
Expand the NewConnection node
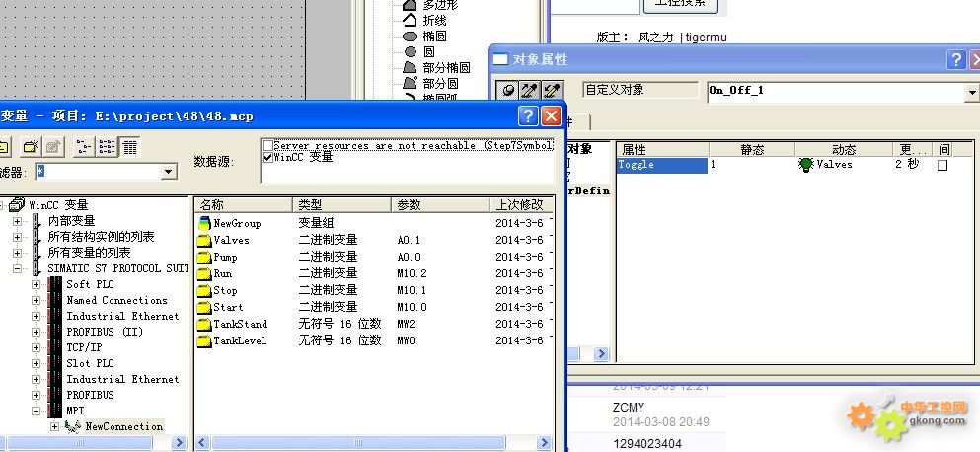54,426
